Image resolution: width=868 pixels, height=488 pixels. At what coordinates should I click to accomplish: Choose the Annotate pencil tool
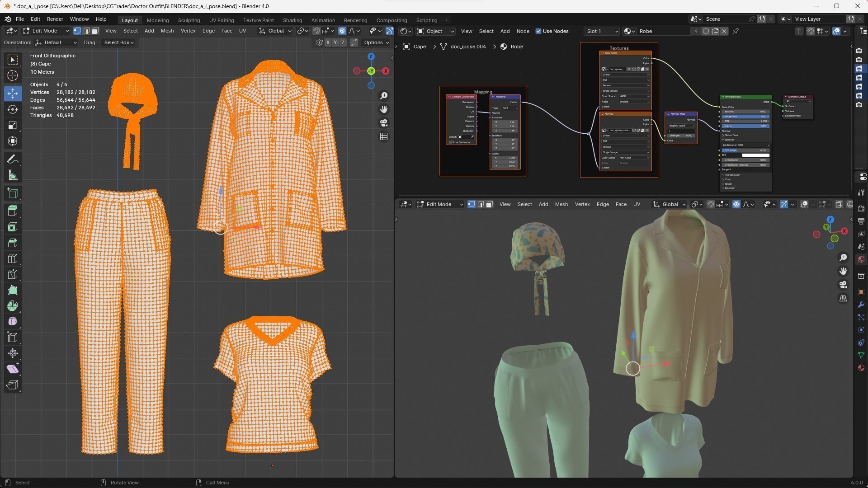[x=13, y=160]
